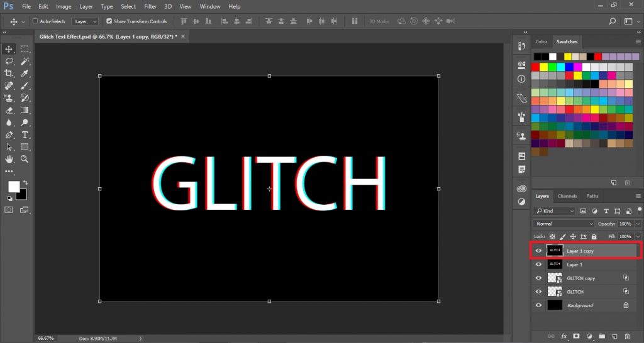Click the background color black swatch
644x343 pixels.
tap(23, 196)
